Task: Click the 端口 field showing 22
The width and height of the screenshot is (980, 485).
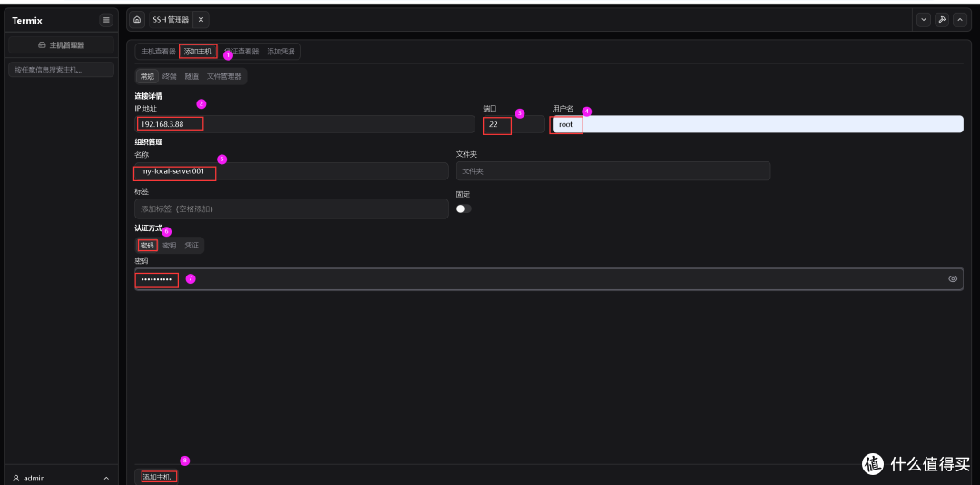Action: point(513,124)
